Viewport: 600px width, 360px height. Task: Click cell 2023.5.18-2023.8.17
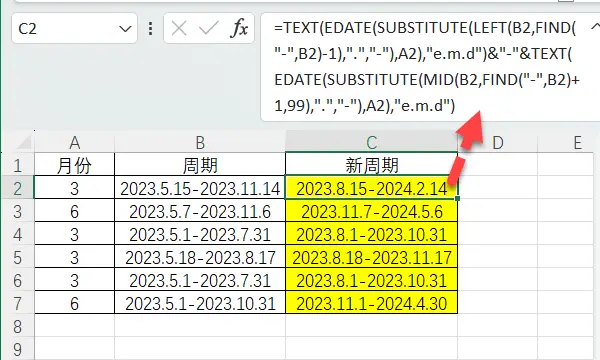(200, 257)
